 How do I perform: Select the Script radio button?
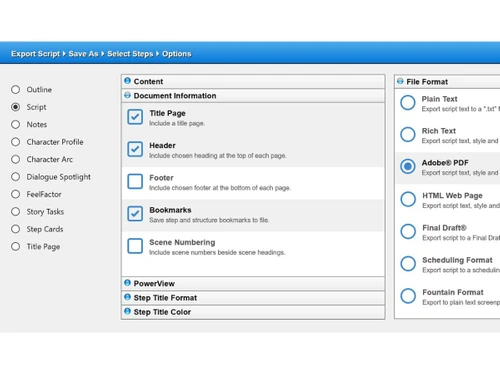point(15,107)
